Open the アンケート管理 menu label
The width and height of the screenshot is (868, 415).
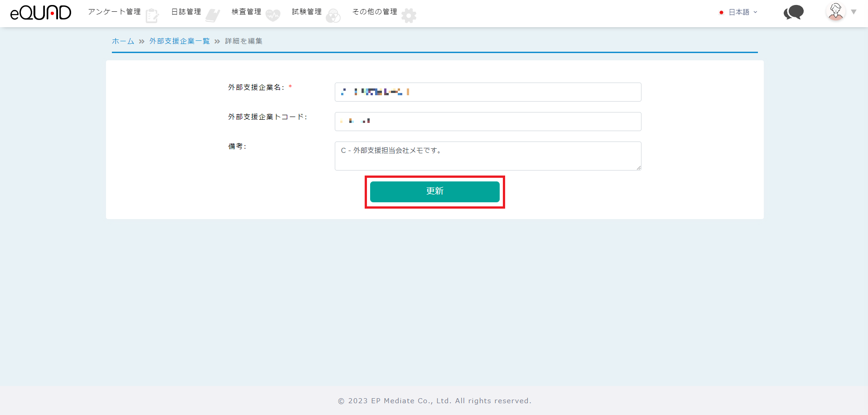pos(114,12)
